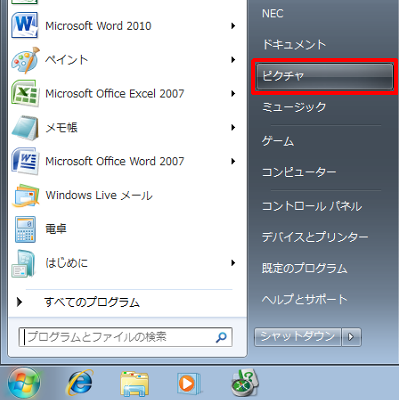Viewport: 399px width, 400px height.
Task: Open the はじめに getting started icon
Action: (23, 263)
